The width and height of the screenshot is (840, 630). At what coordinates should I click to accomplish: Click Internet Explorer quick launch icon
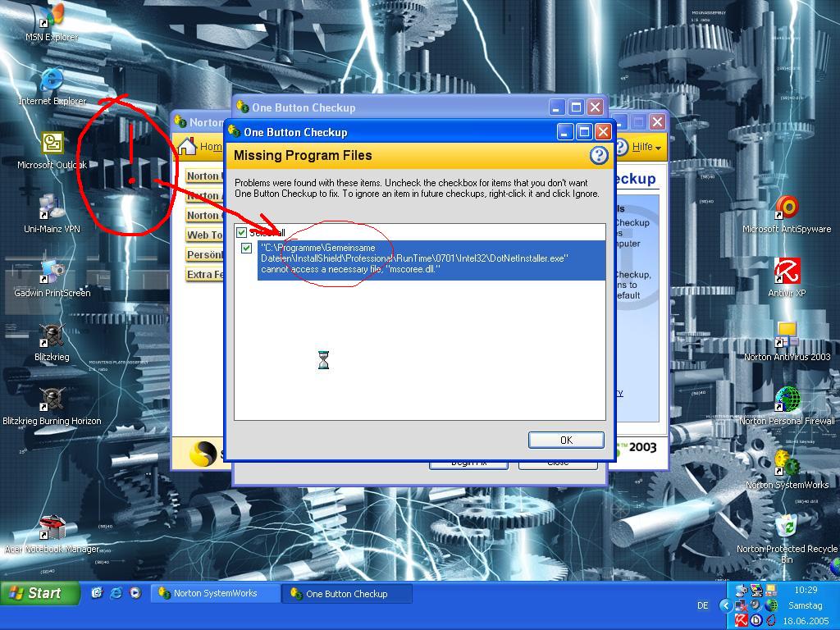coord(116,593)
